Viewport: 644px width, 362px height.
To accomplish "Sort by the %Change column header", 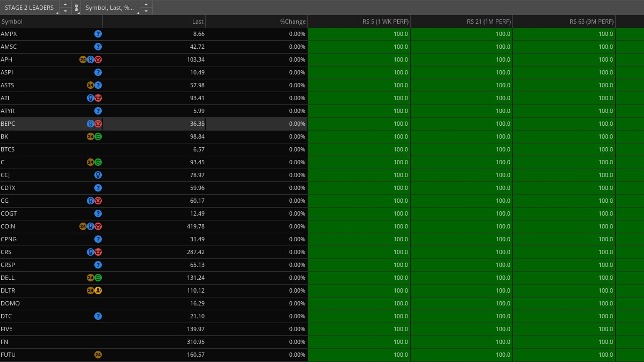I will click(257, 22).
